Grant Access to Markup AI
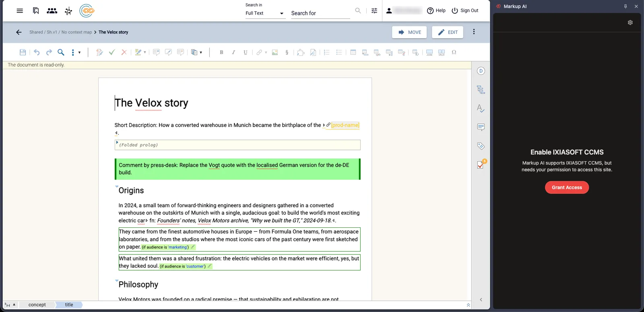Image resolution: width=644 pixels, height=312 pixels. click(x=567, y=187)
